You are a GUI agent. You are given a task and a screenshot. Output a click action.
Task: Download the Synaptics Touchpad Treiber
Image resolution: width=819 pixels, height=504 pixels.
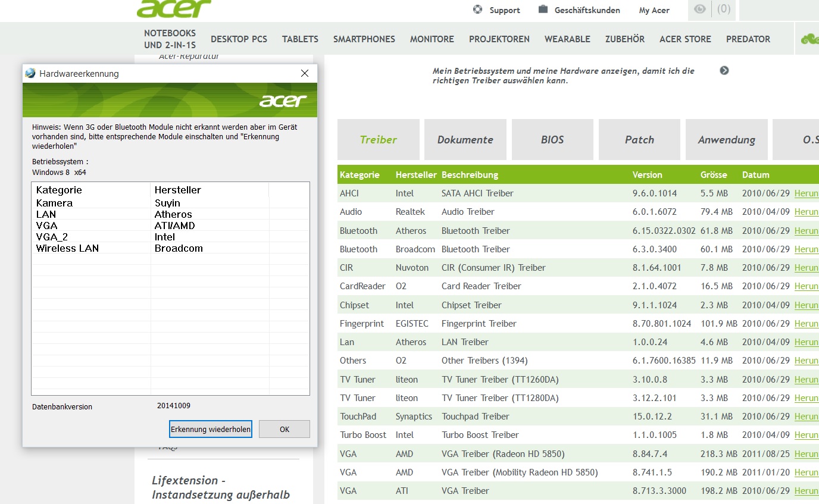[807, 417]
